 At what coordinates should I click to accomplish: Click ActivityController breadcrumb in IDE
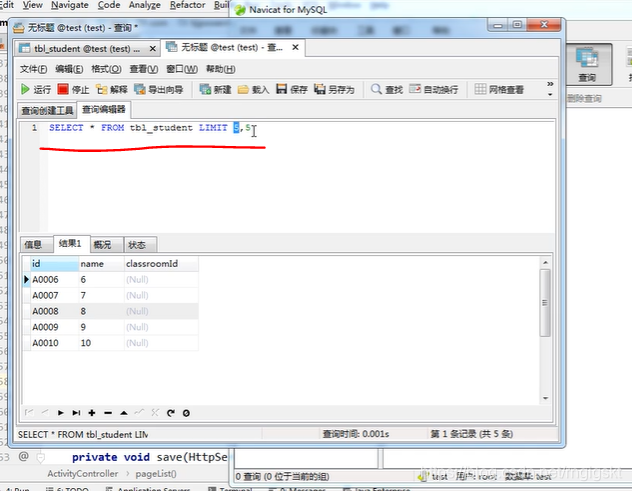pos(83,474)
